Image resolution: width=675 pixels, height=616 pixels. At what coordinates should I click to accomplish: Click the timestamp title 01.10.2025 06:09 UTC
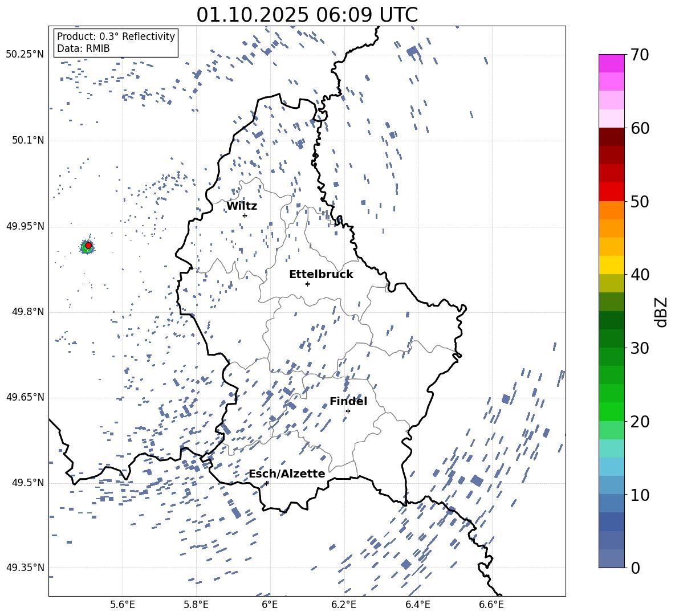(x=307, y=15)
